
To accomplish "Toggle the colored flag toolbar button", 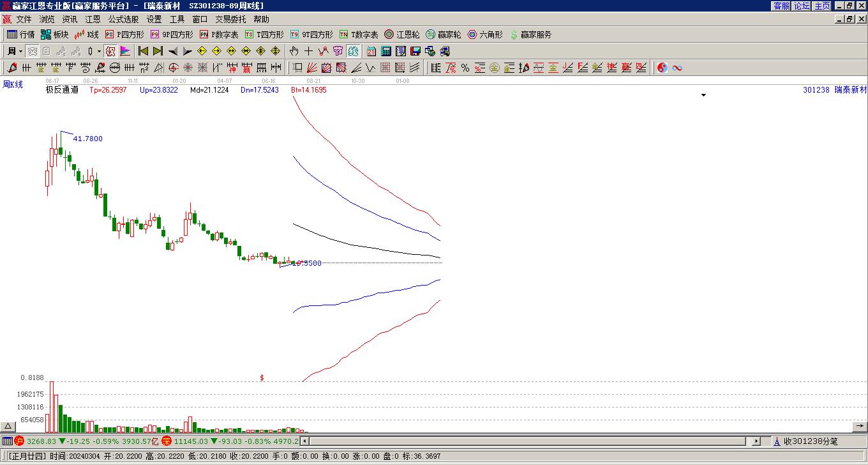I will pyautogui.click(x=125, y=51).
